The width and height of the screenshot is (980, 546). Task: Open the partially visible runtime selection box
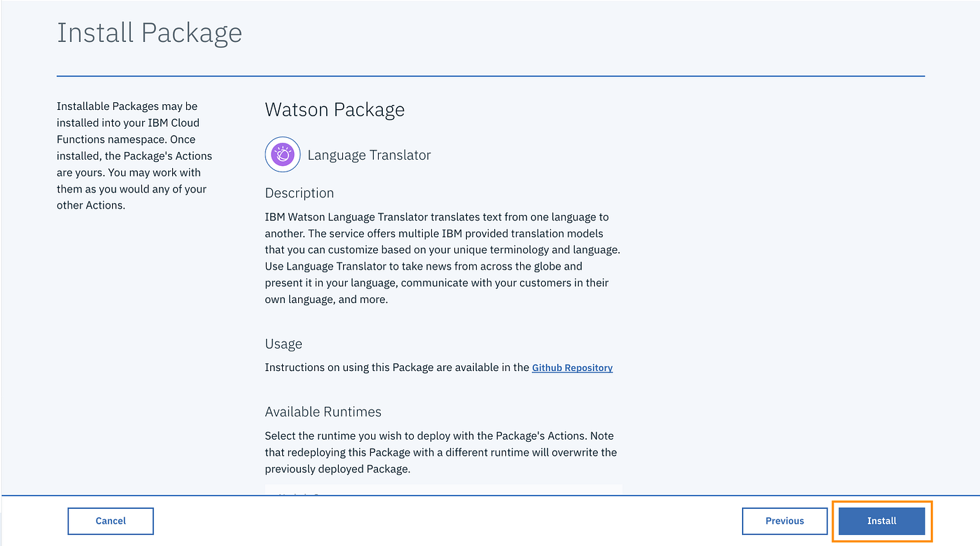coord(443,489)
